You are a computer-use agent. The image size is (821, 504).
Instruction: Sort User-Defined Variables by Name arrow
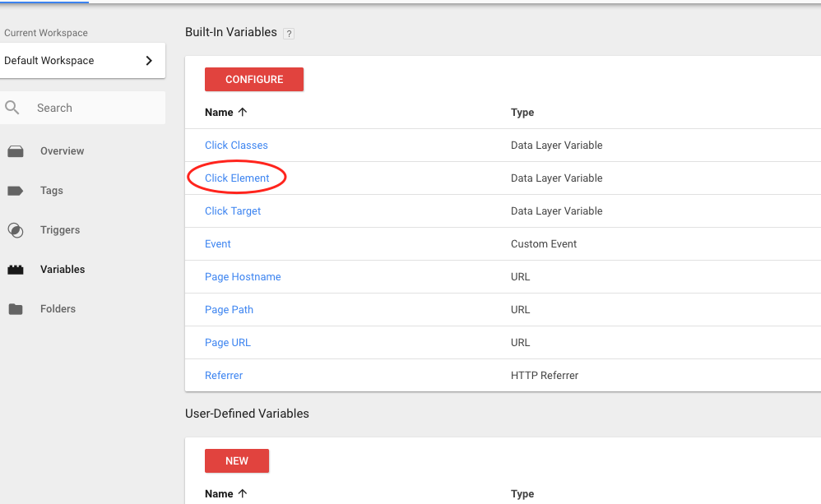(243, 493)
